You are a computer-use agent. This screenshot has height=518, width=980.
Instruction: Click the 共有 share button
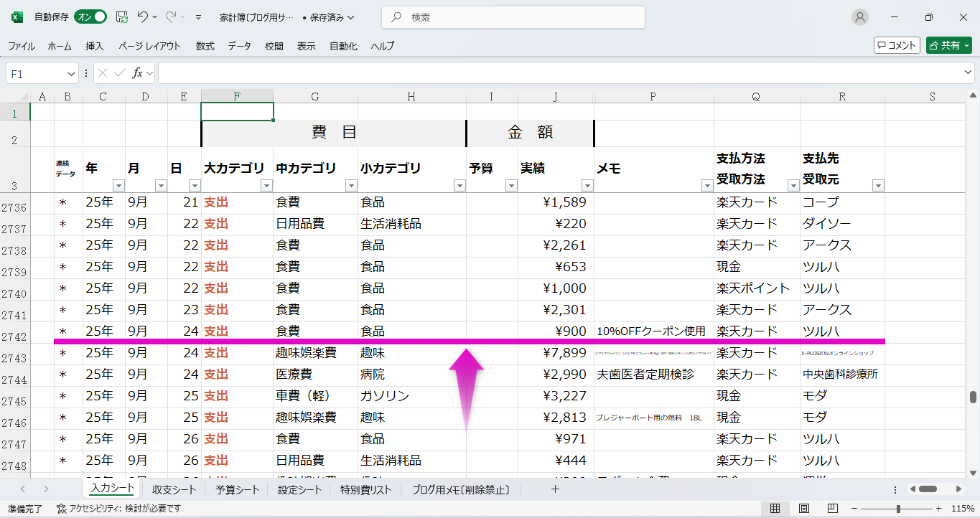[948, 45]
